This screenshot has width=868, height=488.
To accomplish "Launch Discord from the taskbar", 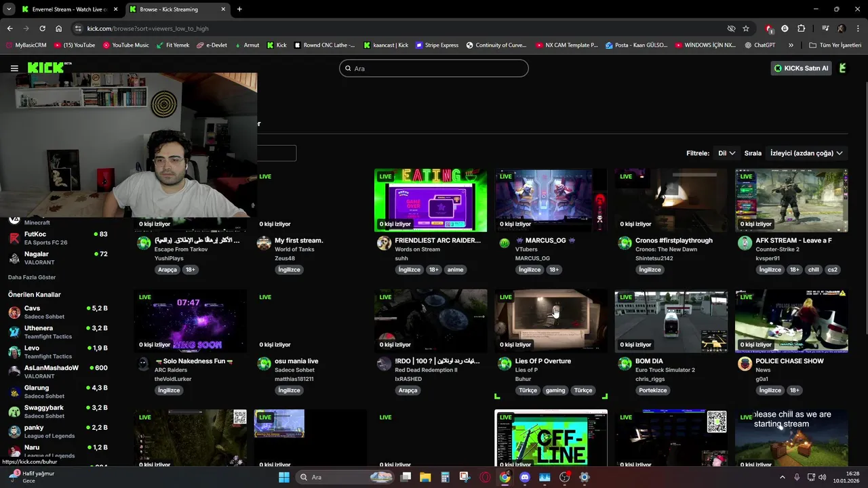I will tap(524, 477).
